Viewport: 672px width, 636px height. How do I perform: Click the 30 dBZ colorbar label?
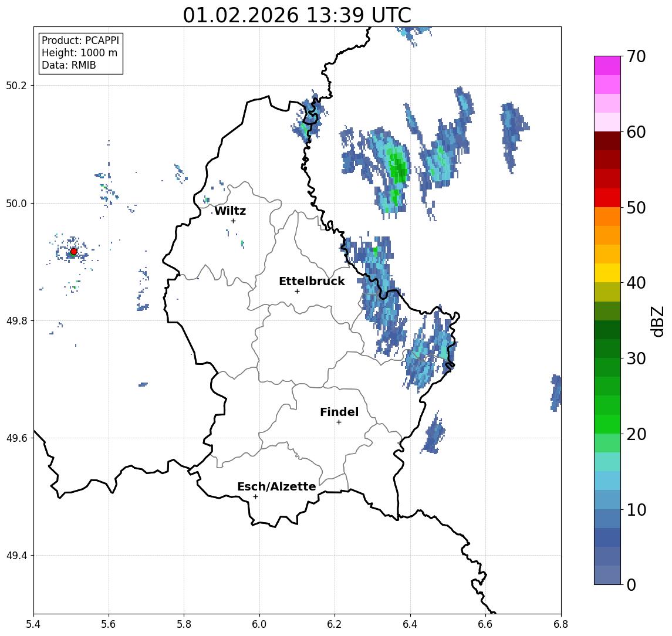coord(636,358)
